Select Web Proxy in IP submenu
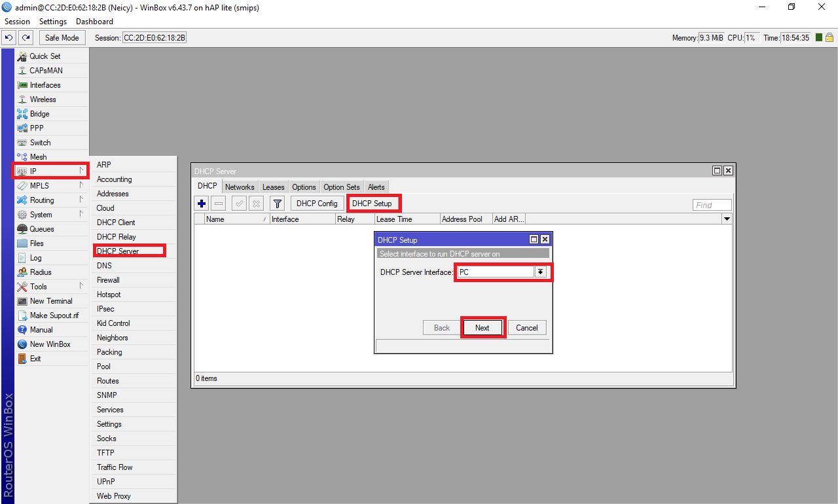Screen dimensions: 838x504 134,496
